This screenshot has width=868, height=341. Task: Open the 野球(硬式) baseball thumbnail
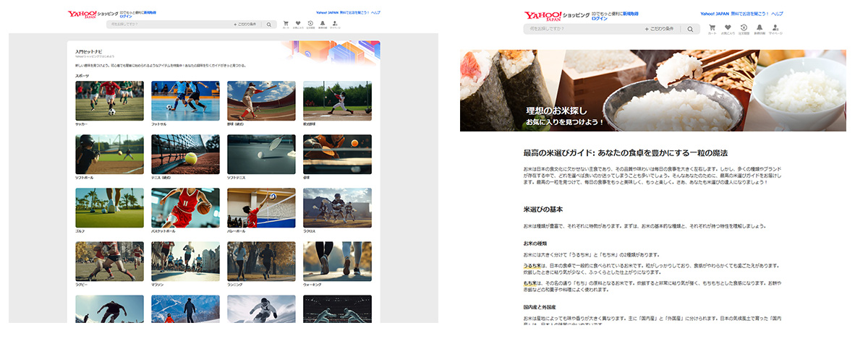pos(261,100)
